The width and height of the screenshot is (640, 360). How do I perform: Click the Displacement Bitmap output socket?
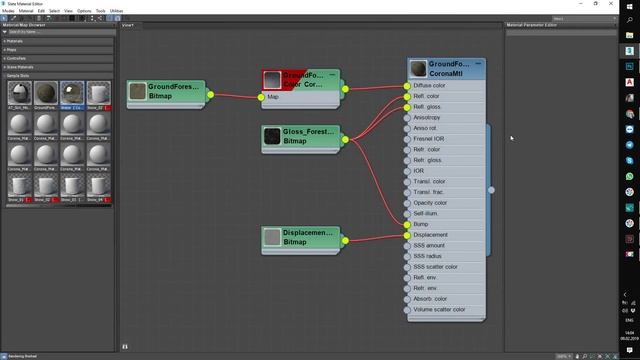(x=345, y=240)
